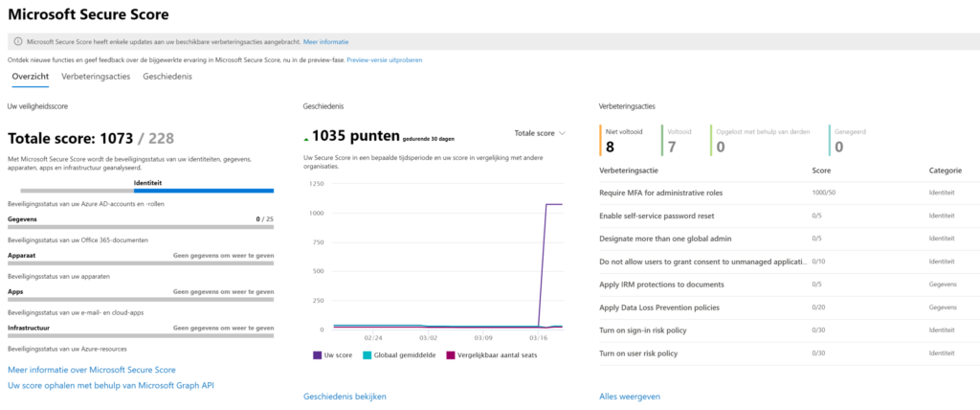Click the blue Identiteit score bar
The image size is (980, 410).
(x=204, y=191)
